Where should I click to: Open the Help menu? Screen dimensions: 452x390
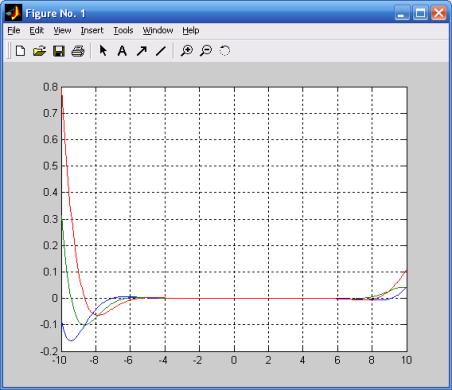click(191, 31)
